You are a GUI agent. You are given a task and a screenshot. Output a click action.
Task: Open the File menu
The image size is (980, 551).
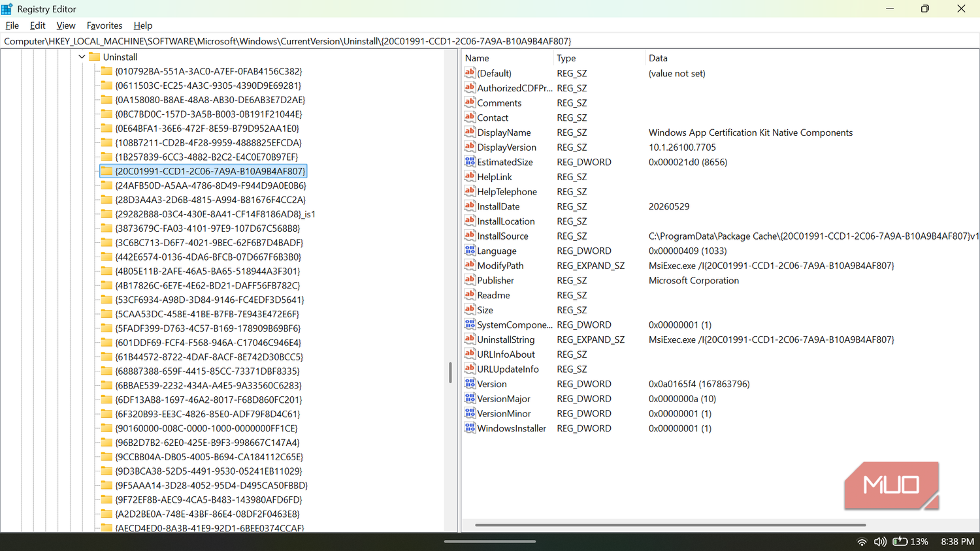(12, 25)
